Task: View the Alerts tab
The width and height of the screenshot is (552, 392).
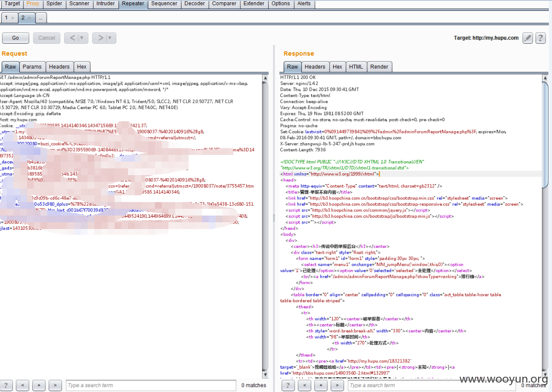Action: pos(304,4)
